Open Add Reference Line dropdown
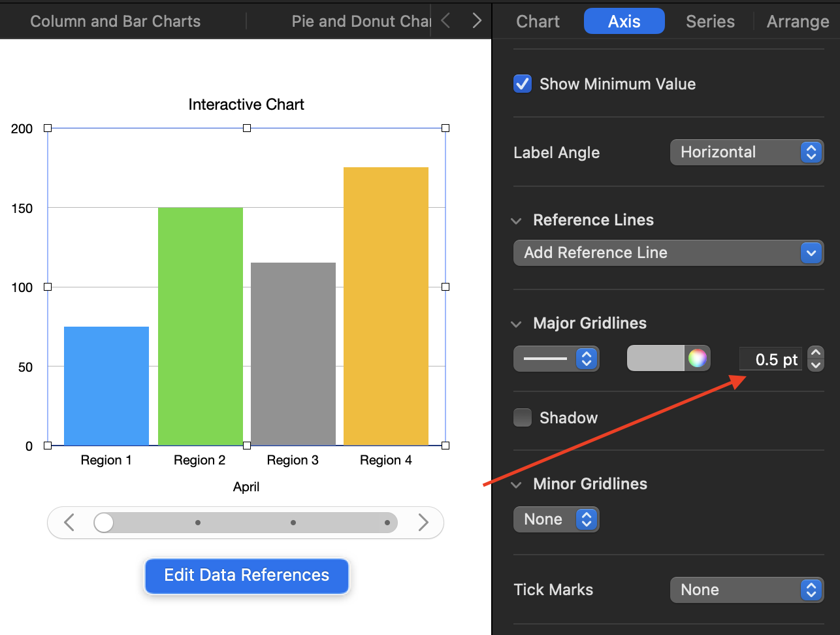Screen dimensions: 840x635 tap(668, 253)
